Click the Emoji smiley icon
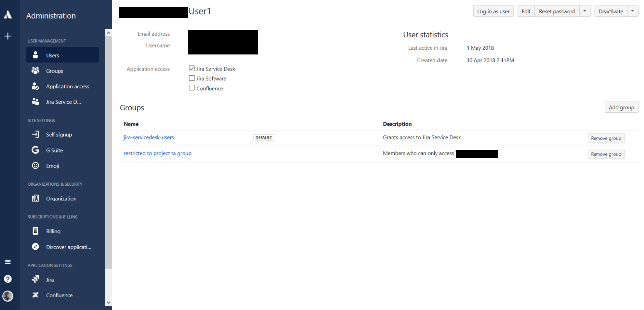Image resolution: width=644 pixels, height=310 pixels. point(35,165)
